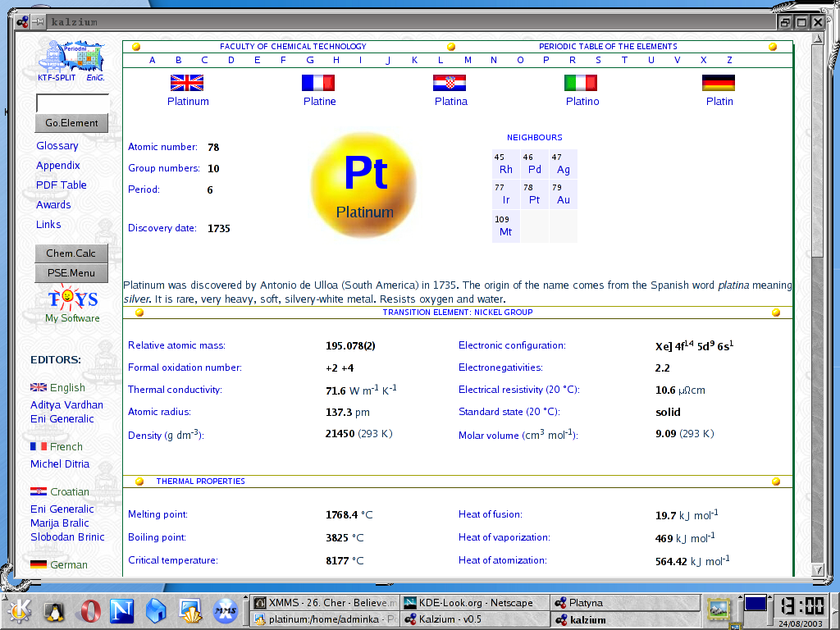
Task: Choose the Italian flag above Platino
Action: point(581,83)
